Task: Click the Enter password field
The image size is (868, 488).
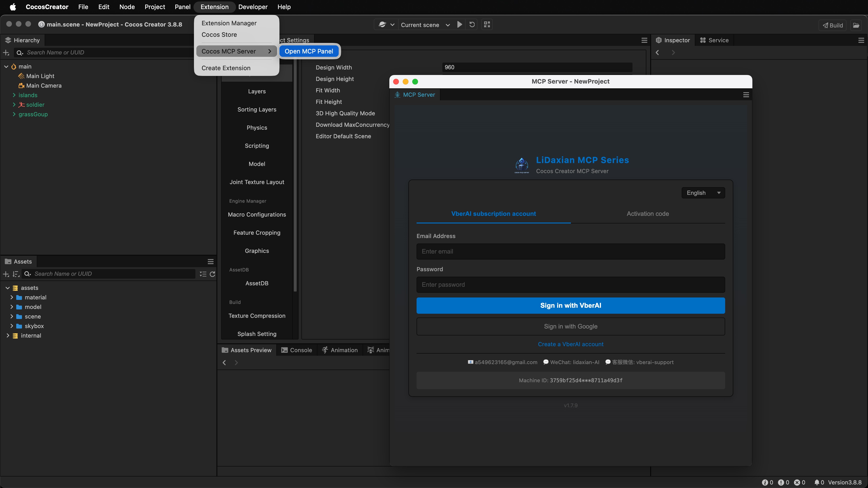Action: pyautogui.click(x=570, y=285)
